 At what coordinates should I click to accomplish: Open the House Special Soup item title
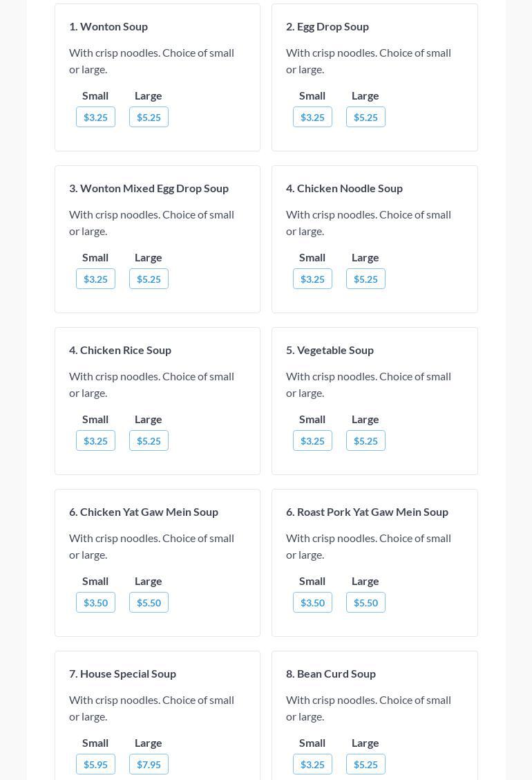[122, 674]
